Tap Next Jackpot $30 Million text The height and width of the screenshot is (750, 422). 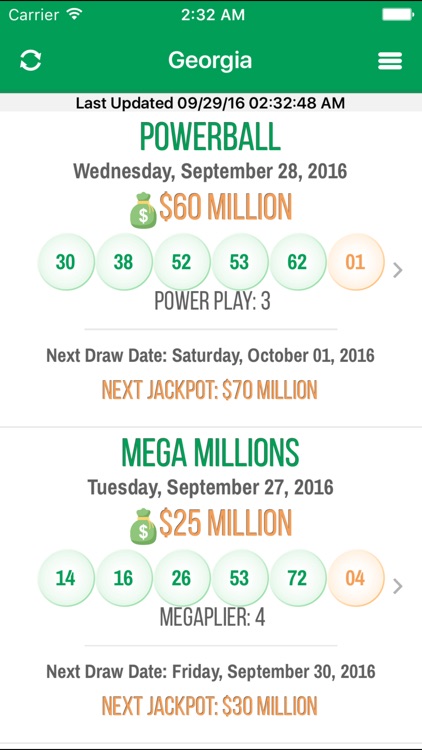tap(210, 706)
